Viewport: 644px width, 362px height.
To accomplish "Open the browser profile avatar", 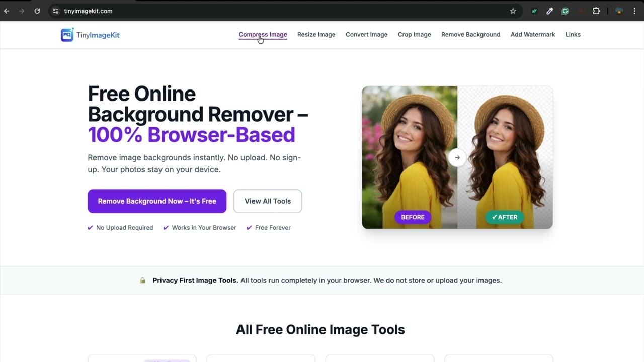I will pos(618,11).
